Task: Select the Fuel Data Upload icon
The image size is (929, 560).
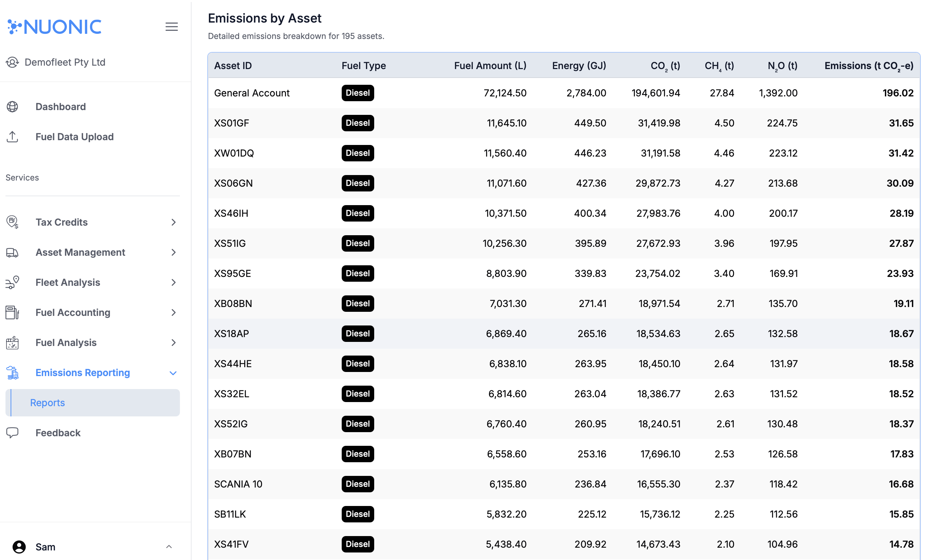Action: [12, 137]
